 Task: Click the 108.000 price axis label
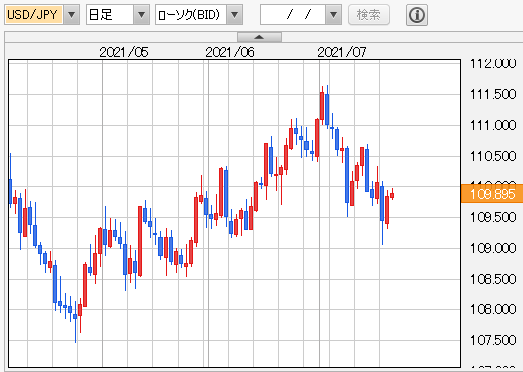coord(493,309)
